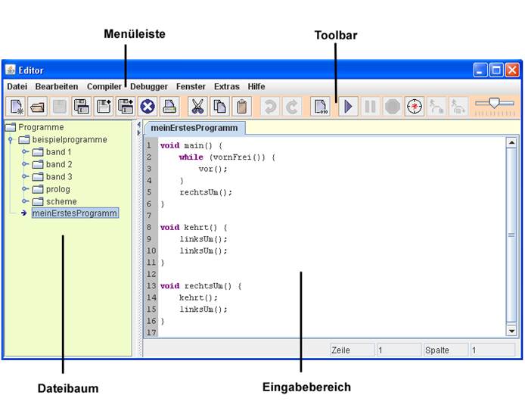525x420 pixels.
Task: Toggle the debugger with the target icon
Action: pos(413,107)
